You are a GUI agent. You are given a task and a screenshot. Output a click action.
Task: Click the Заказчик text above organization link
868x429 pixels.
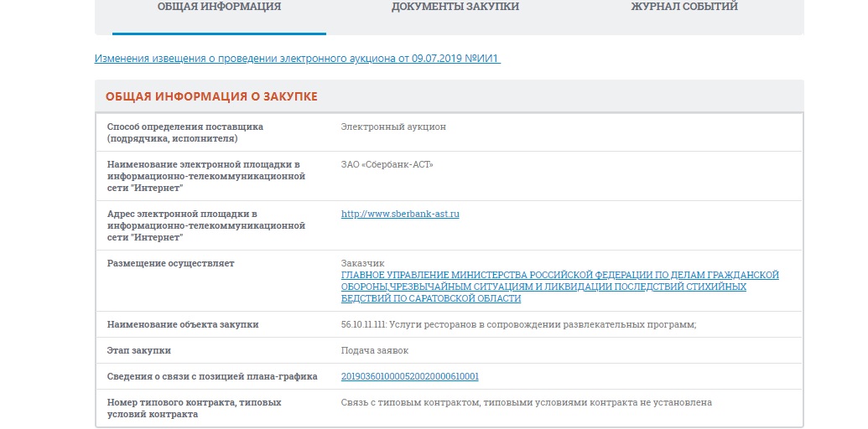click(x=362, y=263)
